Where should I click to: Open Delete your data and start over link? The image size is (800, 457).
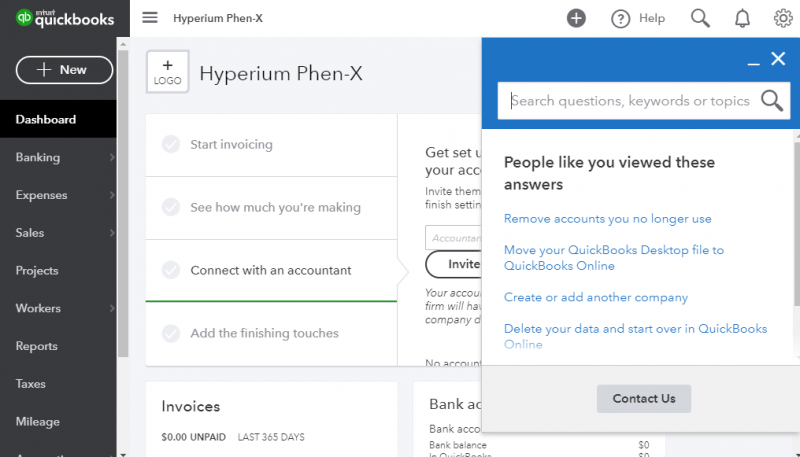coord(635,336)
